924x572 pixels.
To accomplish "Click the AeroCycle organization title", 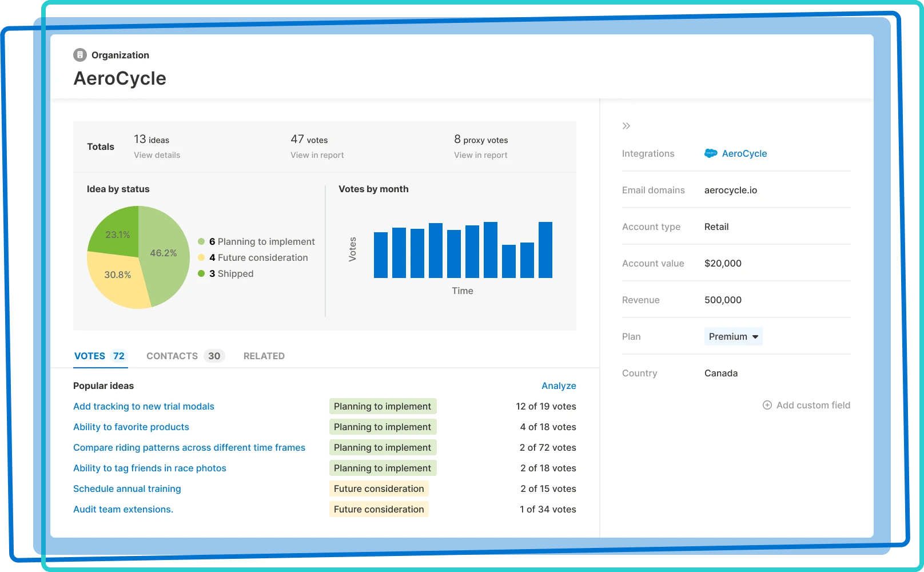I will click(x=120, y=78).
